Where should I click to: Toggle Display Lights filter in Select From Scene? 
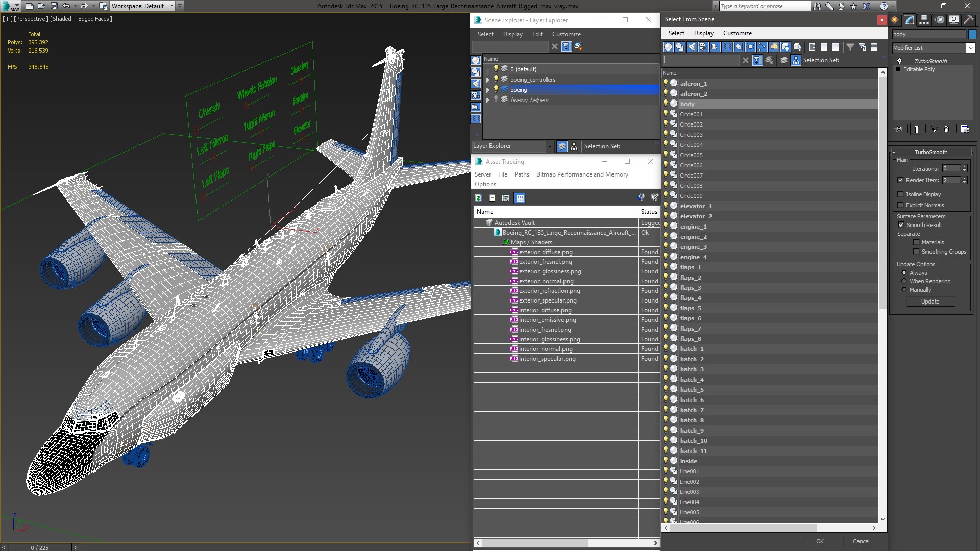(692, 47)
